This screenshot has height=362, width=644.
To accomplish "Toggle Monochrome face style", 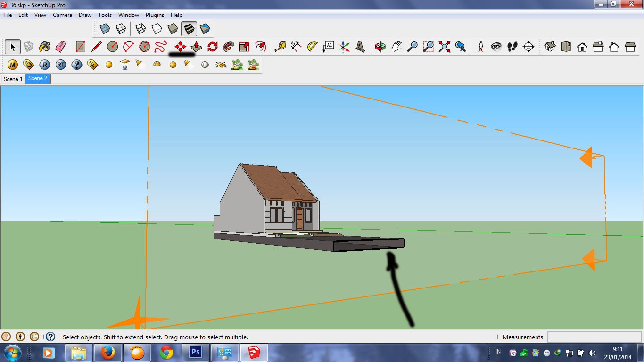I will click(205, 28).
